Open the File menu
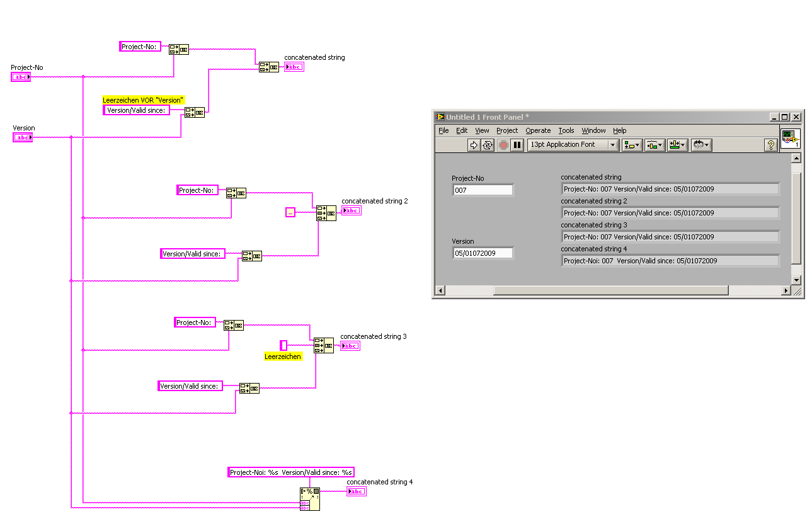 click(x=443, y=130)
